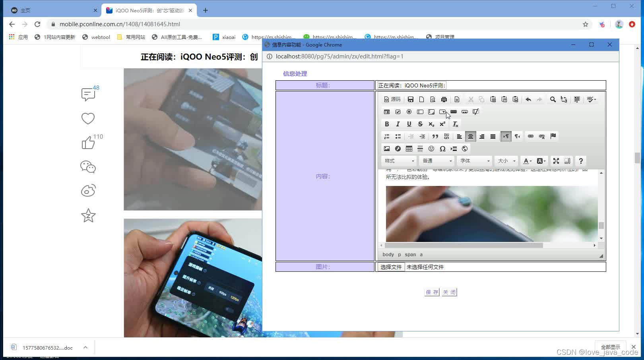Insert a hidden field form element icon

point(476,112)
